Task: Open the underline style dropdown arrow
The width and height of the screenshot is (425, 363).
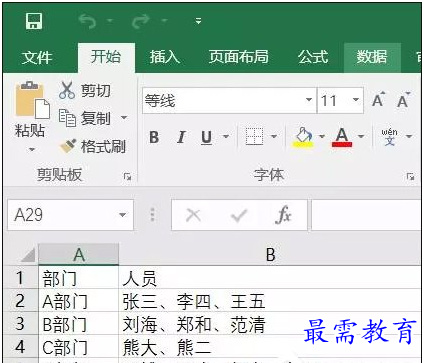Action: pyautogui.click(x=226, y=136)
